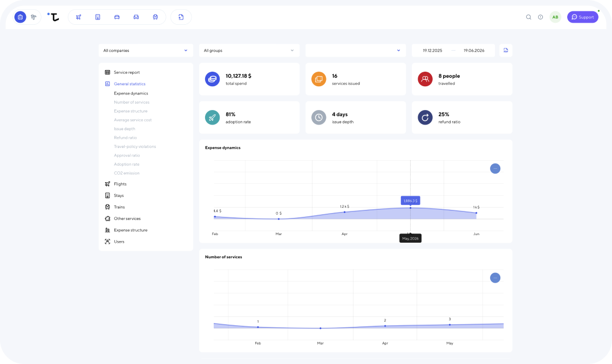Image resolution: width=612 pixels, height=364 pixels.
Task: Click the Expense dynamics chart options button
Action: (x=495, y=169)
